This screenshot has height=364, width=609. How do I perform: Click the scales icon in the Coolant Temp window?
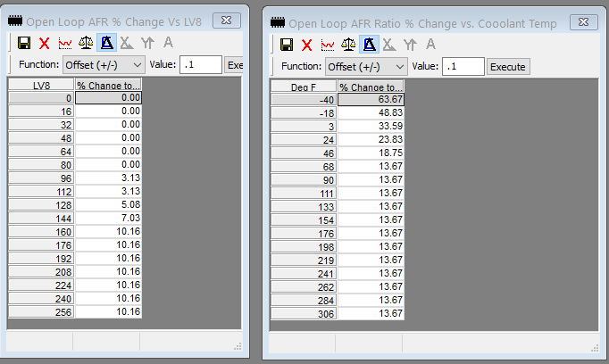pos(348,45)
